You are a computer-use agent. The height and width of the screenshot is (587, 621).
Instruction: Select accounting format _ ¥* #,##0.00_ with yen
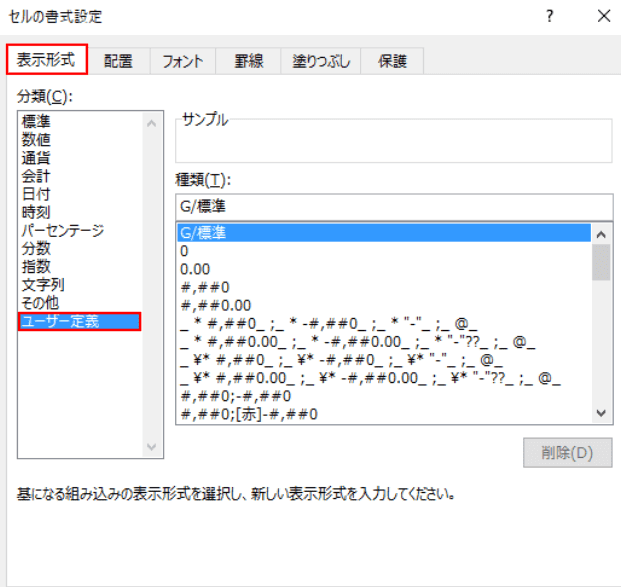(x=384, y=378)
